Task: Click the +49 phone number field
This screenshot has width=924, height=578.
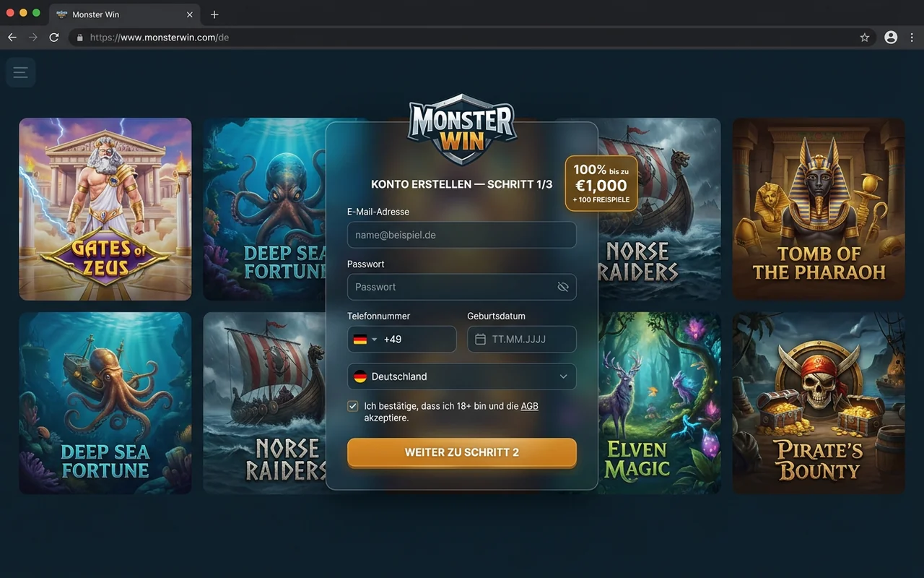Action: pyautogui.click(x=402, y=339)
